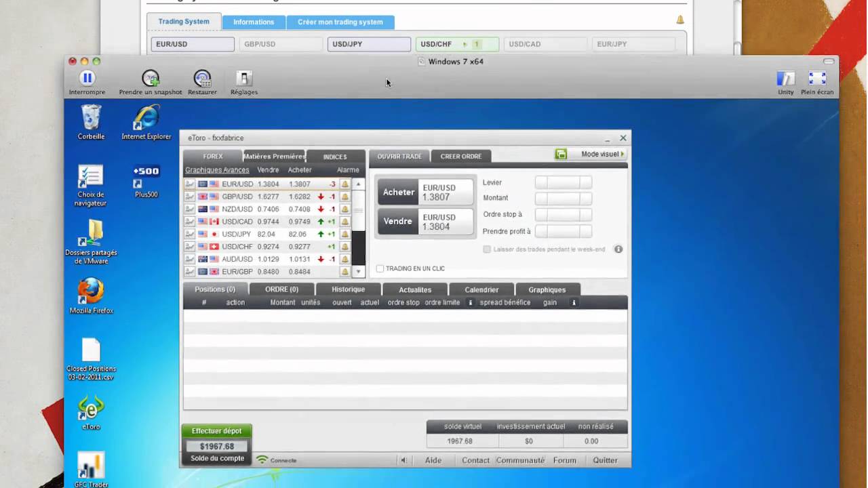Click info icon beside week-end trades option
The width and height of the screenshot is (868, 488).
(x=618, y=249)
